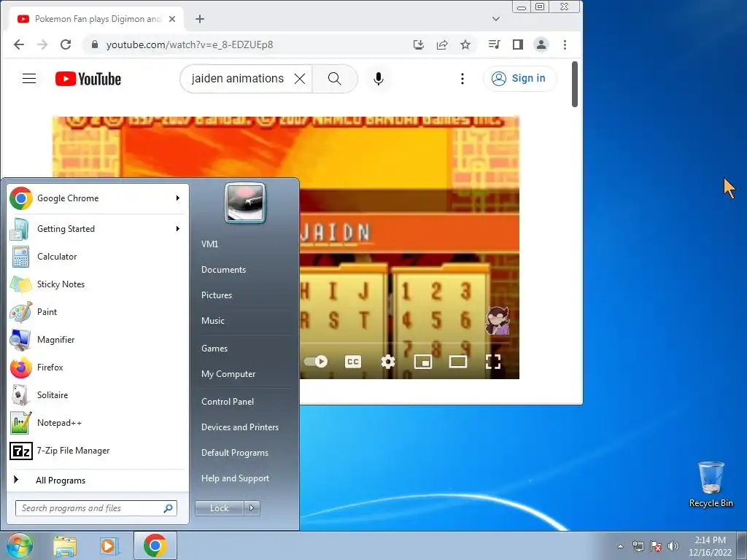Share this page from the address bar
Screen dimensions: 747x560
(442, 44)
